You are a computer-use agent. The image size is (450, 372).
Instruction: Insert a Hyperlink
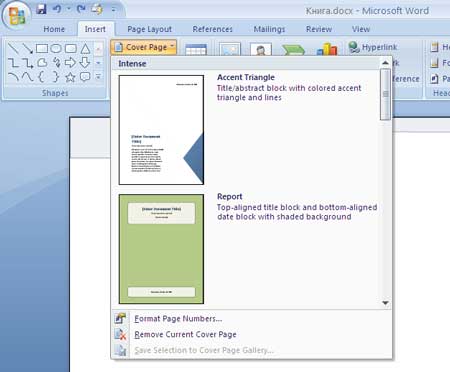pos(373,47)
